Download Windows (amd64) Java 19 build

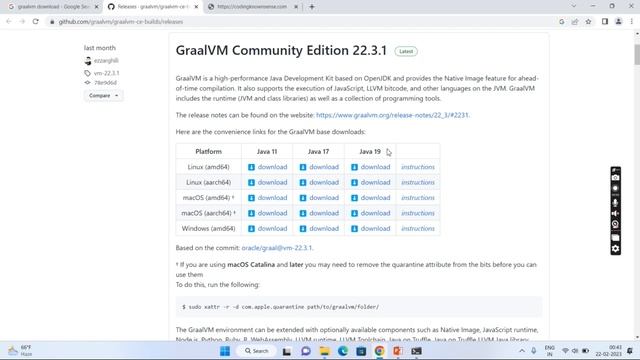click(x=371, y=229)
